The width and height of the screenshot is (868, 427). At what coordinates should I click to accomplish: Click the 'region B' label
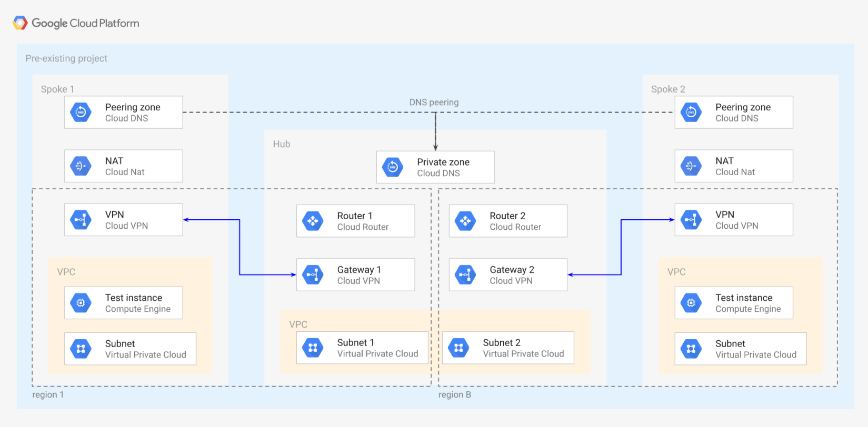tap(455, 394)
